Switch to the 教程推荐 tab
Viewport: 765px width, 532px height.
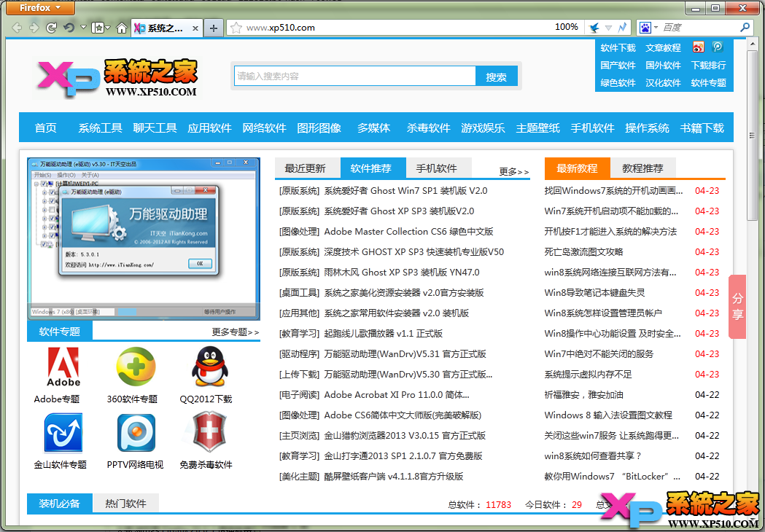coord(643,168)
